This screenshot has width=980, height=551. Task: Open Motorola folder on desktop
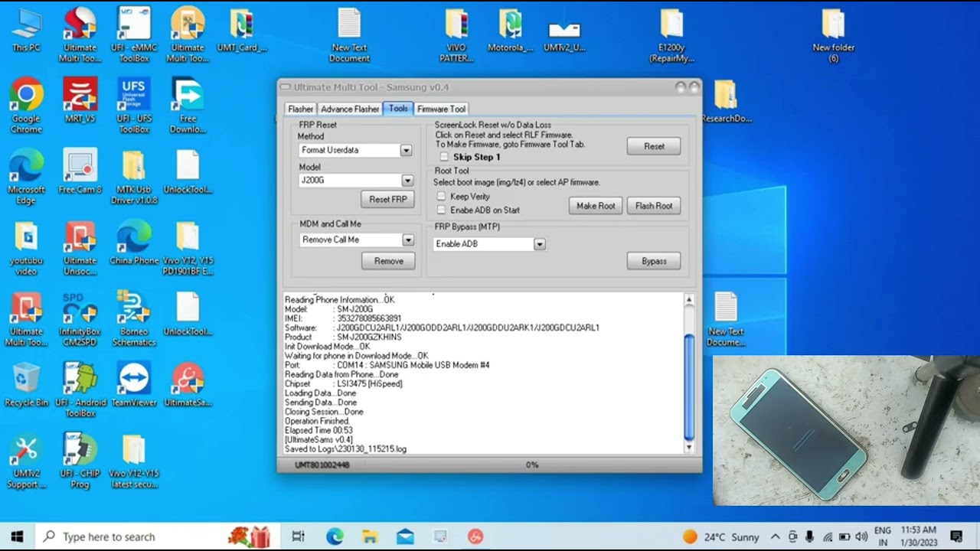pyautogui.click(x=510, y=31)
